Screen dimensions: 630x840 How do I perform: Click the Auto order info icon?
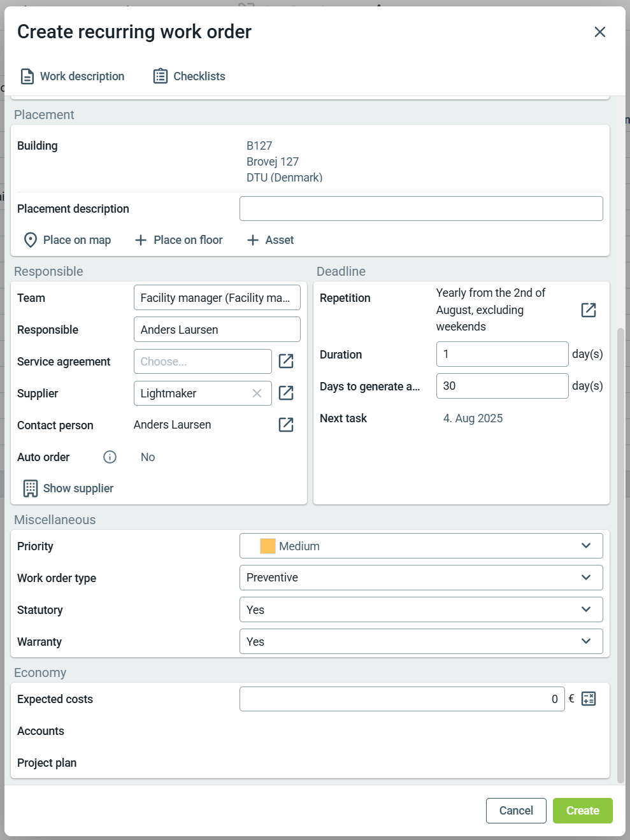(110, 457)
